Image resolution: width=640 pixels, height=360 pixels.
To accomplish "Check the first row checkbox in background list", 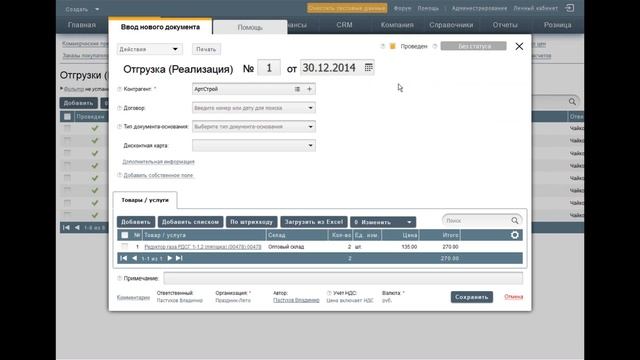I will pos(67,128).
